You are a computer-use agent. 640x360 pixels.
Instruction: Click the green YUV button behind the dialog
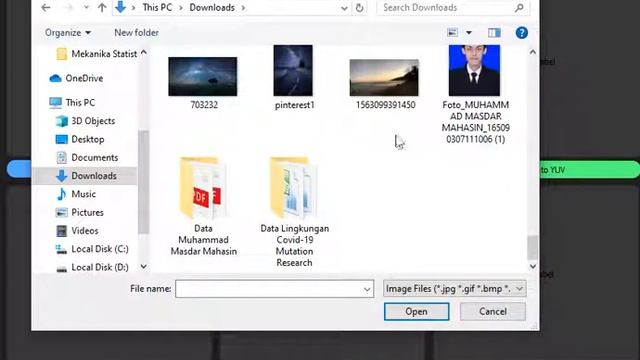click(589, 169)
